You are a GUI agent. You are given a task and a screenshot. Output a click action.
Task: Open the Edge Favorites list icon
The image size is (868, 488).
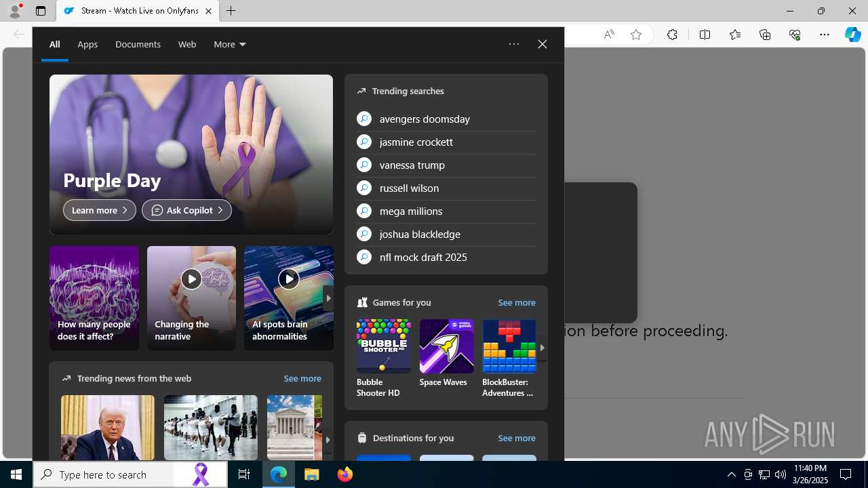click(x=735, y=35)
